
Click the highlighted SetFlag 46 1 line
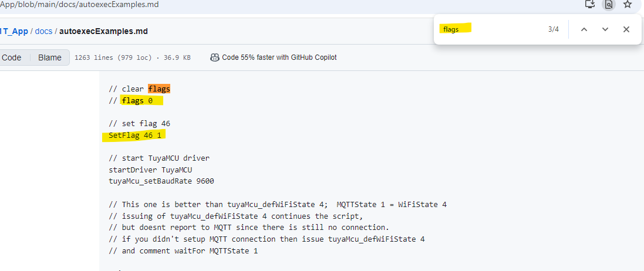click(x=134, y=135)
